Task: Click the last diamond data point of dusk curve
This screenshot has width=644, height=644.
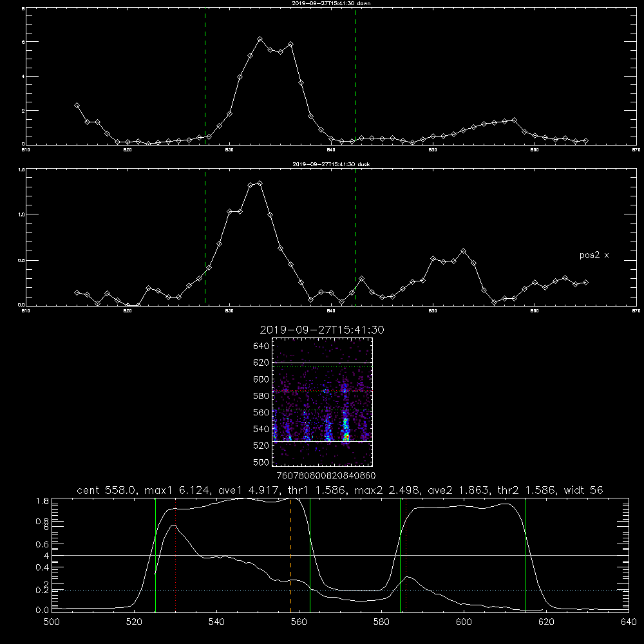Action: [x=585, y=282]
